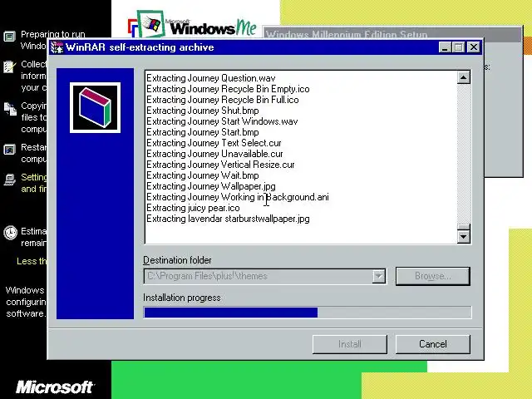The height and width of the screenshot is (399, 532).
Task: Select line 'Extracting Journey Wallpaper.jpg'
Action: click(x=210, y=186)
